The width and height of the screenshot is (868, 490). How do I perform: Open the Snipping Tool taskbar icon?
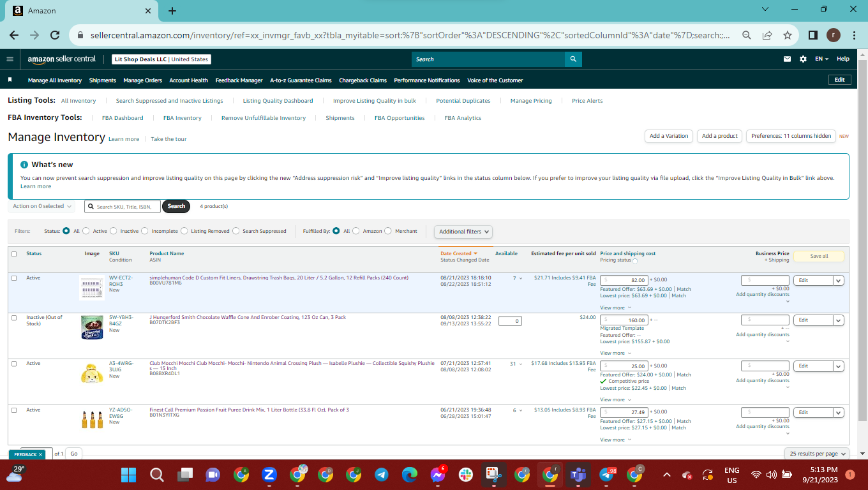493,475
